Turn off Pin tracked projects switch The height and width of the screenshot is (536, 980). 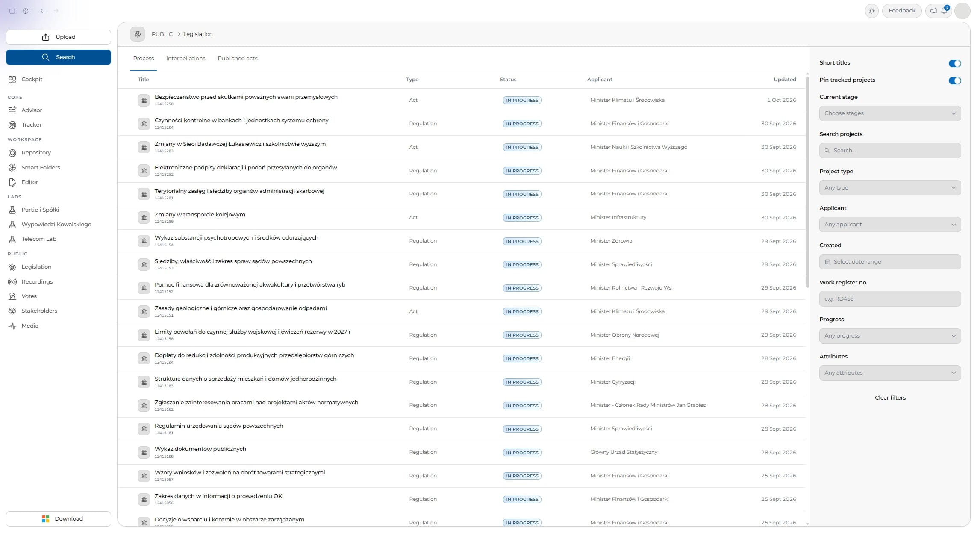pos(954,81)
